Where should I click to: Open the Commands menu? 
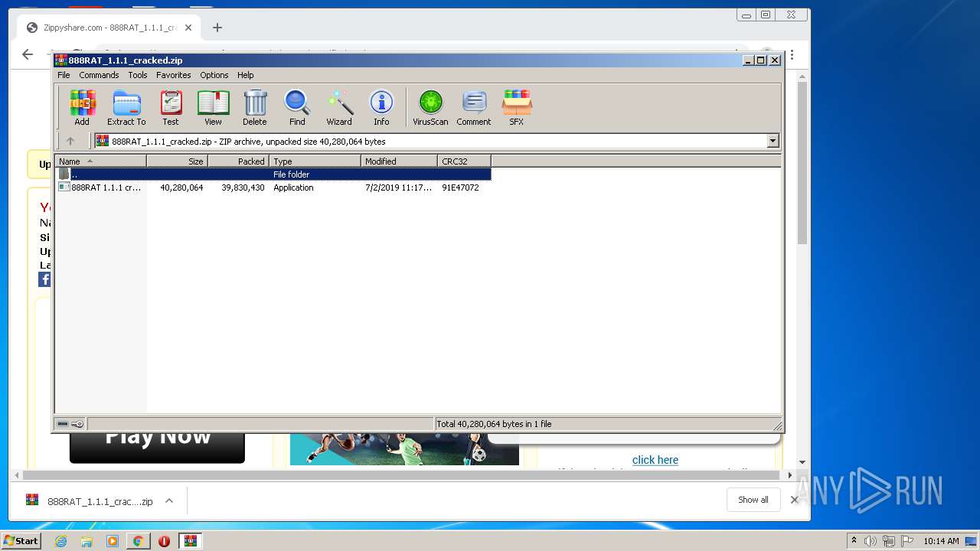99,75
